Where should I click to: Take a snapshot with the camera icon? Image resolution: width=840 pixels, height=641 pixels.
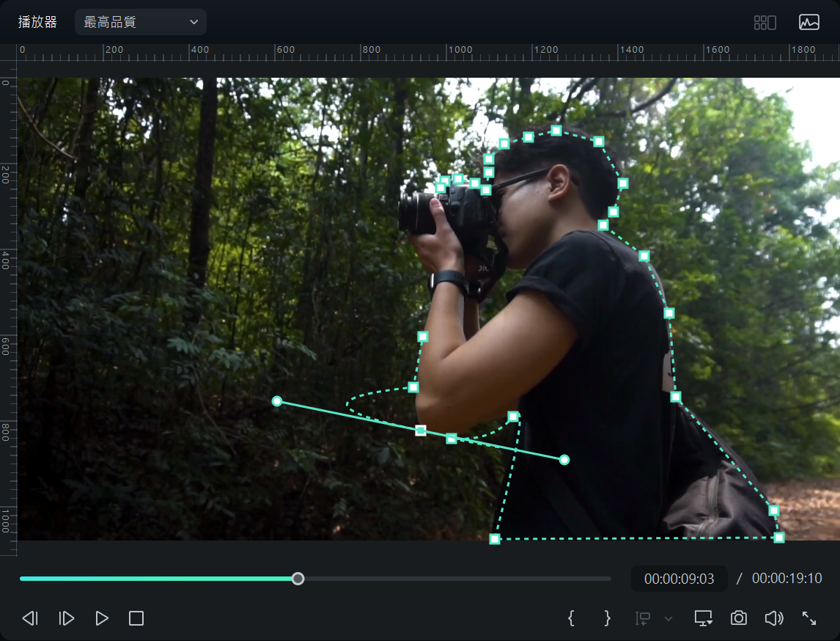(738, 618)
